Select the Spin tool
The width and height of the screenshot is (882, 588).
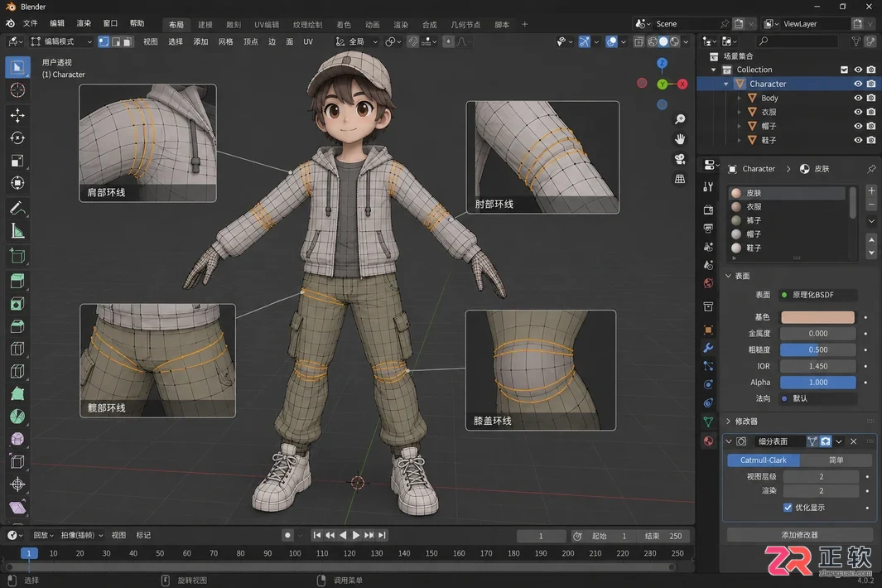click(17, 417)
